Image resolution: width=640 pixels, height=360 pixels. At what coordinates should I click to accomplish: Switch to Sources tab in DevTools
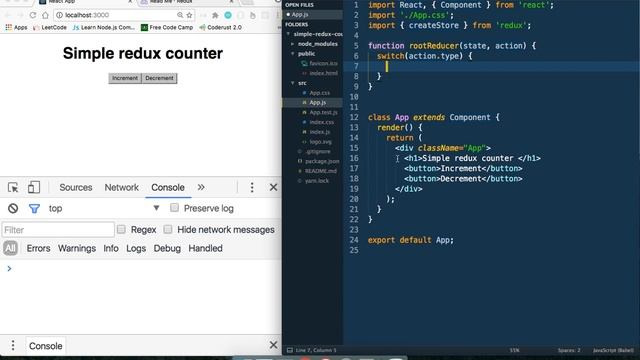pos(76,187)
